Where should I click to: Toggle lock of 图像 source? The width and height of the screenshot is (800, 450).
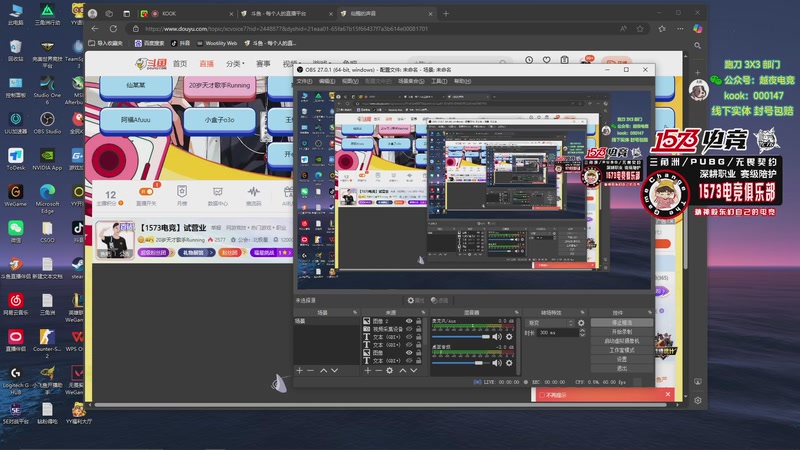tap(418, 353)
